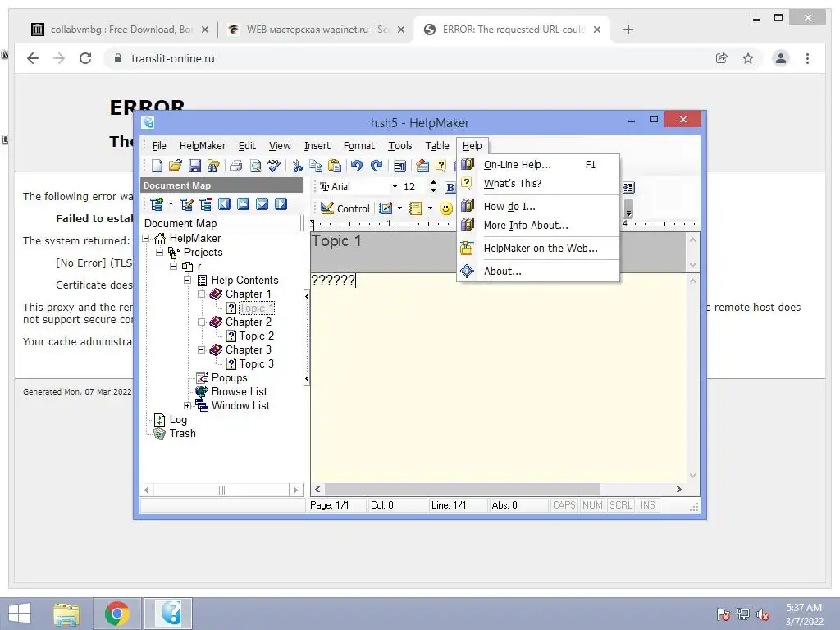Screen dimensions: 840x630
Task: Collapse Chapter 1 tree node
Action: [202, 294]
